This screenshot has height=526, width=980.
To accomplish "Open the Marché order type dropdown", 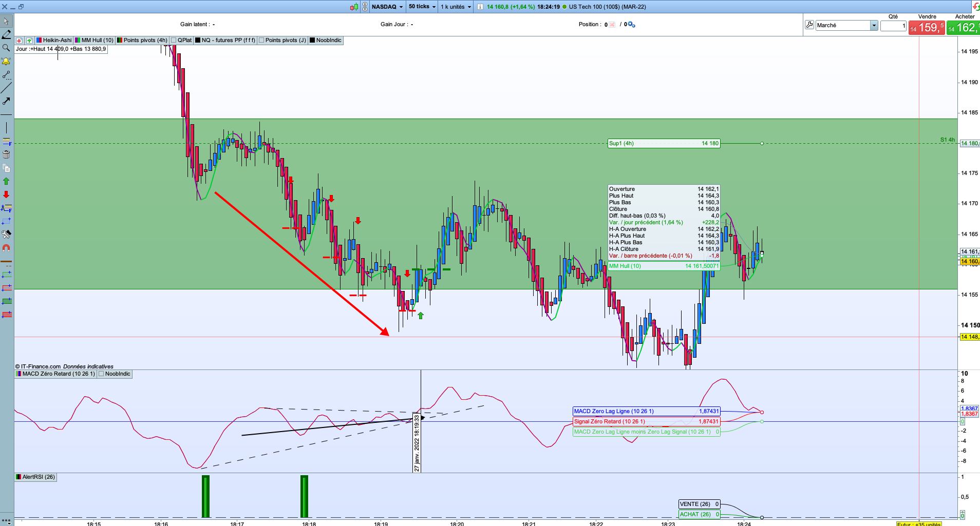I will (846, 25).
